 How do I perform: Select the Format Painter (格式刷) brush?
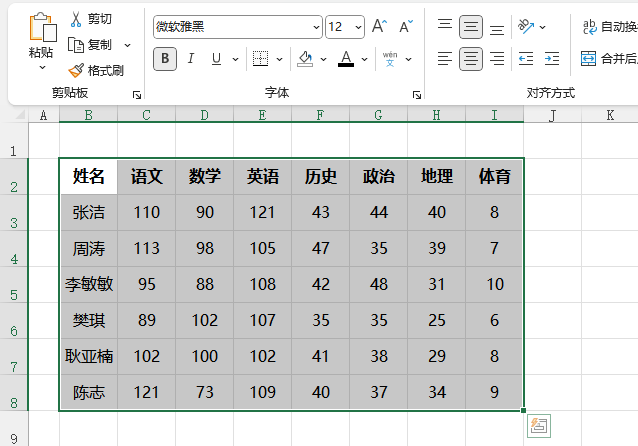pos(96,71)
